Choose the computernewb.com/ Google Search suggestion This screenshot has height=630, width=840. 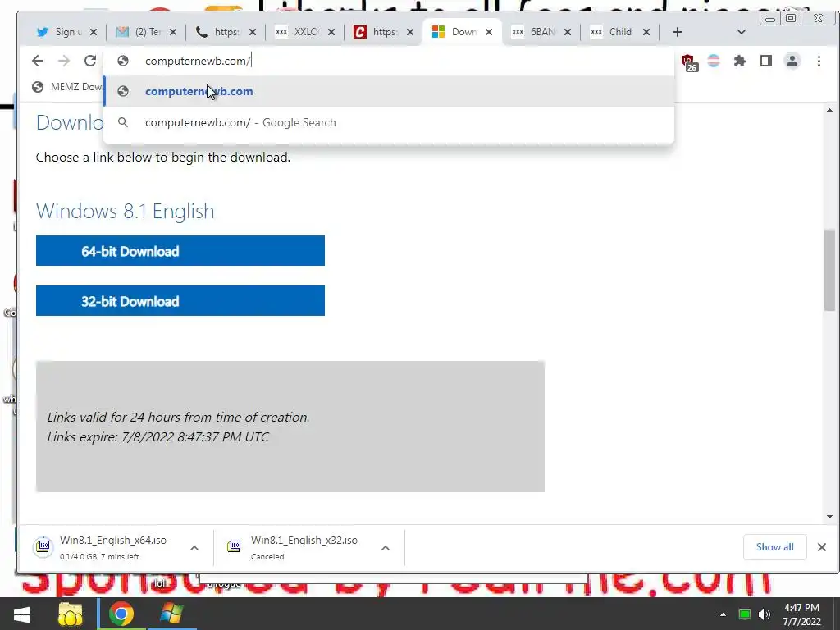pos(388,123)
